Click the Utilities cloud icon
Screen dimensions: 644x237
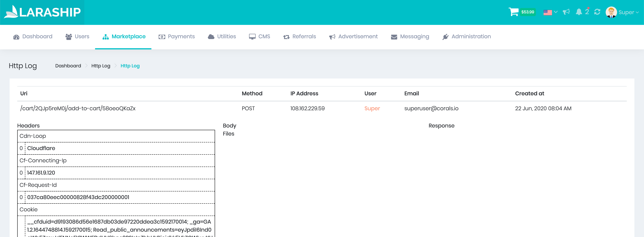point(211,37)
